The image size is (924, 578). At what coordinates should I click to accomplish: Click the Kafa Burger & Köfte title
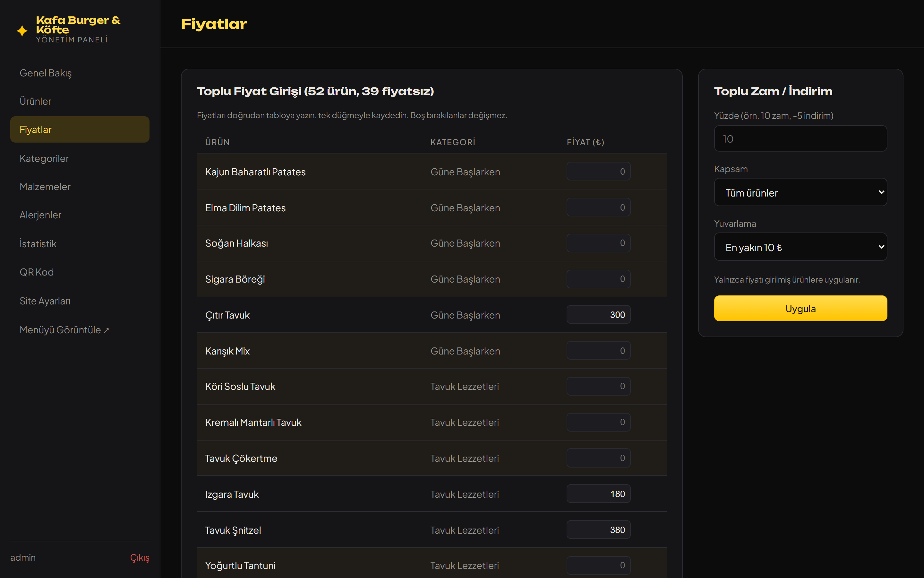(x=78, y=25)
